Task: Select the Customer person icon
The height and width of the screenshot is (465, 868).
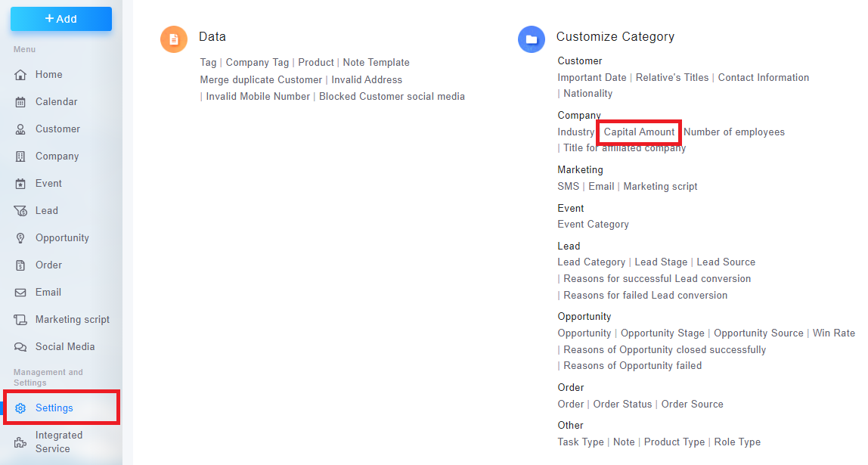Action: [20, 129]
